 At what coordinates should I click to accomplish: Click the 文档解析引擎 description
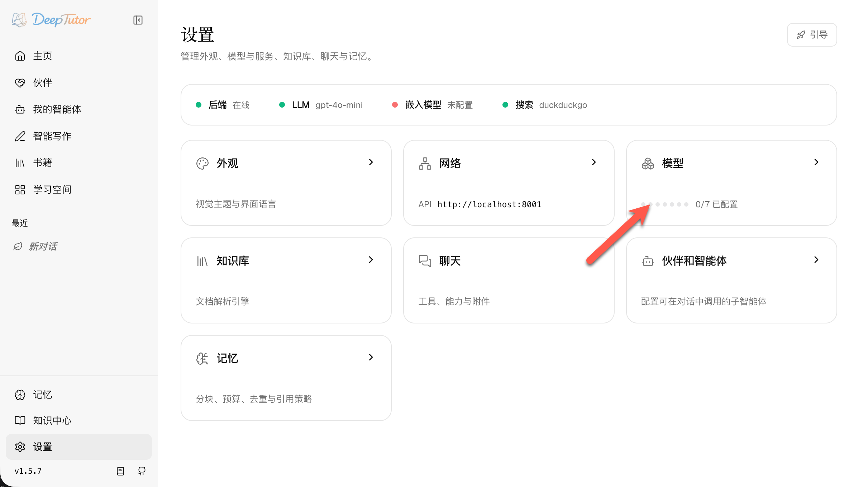(x=223, y=302)
